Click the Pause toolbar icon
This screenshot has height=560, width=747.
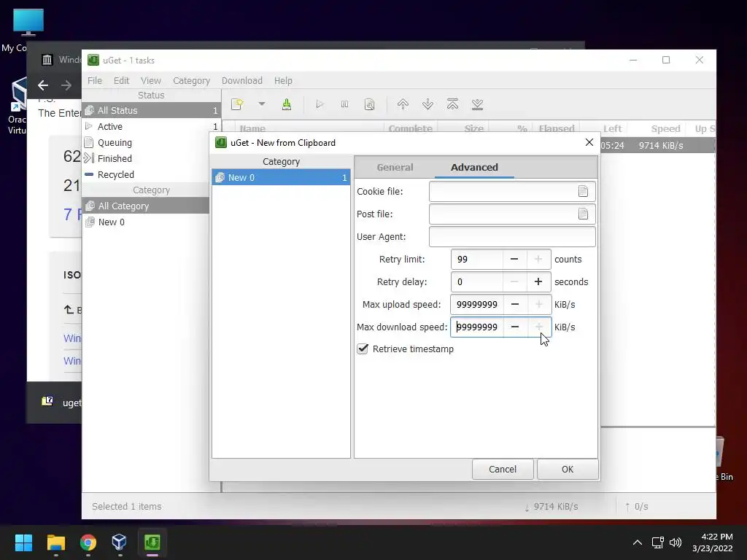[344, 104]
